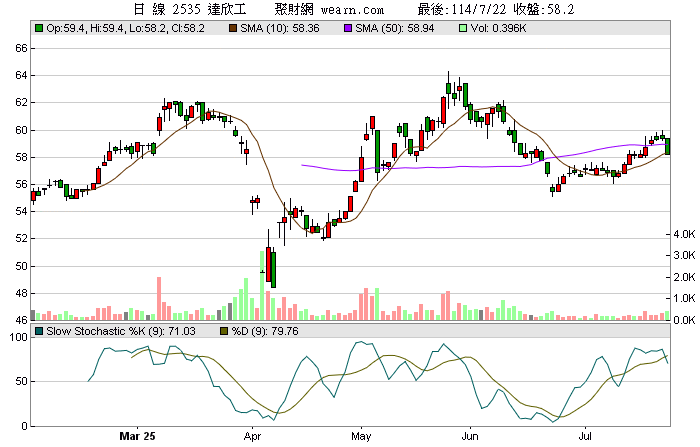Click the '52' price axis label
This screenshot has width=700, height=447.
21,238
